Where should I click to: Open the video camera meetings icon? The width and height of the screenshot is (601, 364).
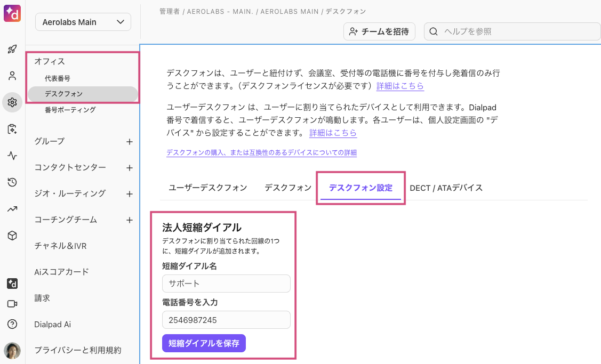coord(12,304)
